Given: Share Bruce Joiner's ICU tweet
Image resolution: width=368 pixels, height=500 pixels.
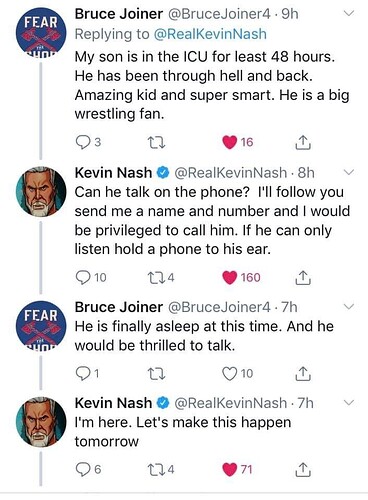Looking at the screenshot, I should [x=303, y=142].
